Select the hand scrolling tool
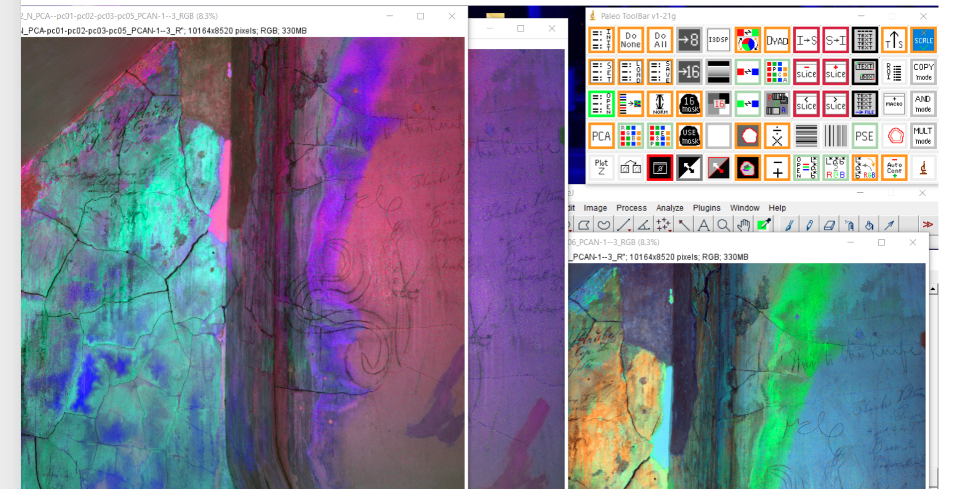This screenshot has width=980, height=489. 743,225
